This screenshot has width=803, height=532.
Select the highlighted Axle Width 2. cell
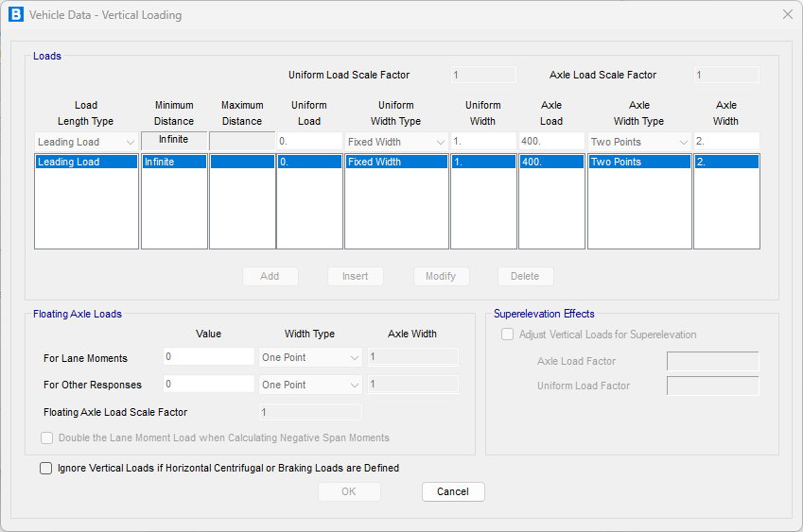click(726, 162)
